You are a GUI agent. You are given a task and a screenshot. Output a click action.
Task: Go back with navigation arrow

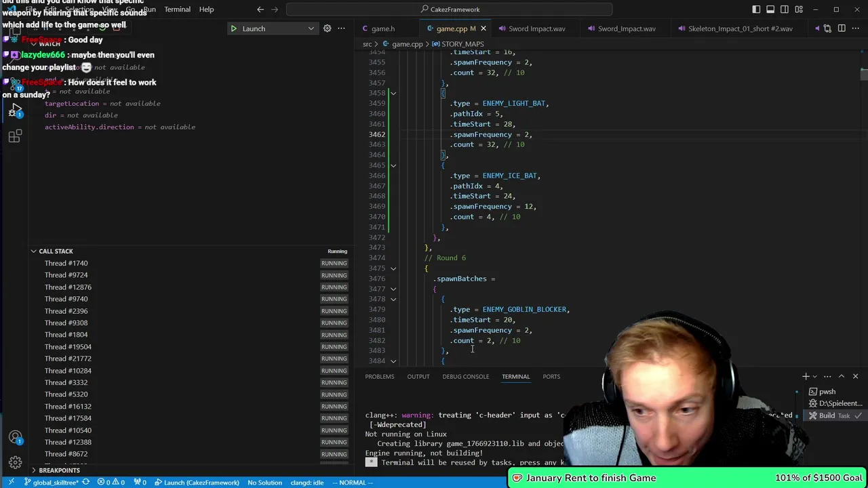(x=260, y=9)
